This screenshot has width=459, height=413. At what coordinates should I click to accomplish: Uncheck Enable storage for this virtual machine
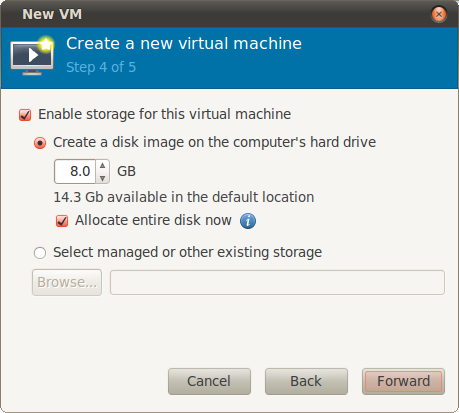point(25,115)
